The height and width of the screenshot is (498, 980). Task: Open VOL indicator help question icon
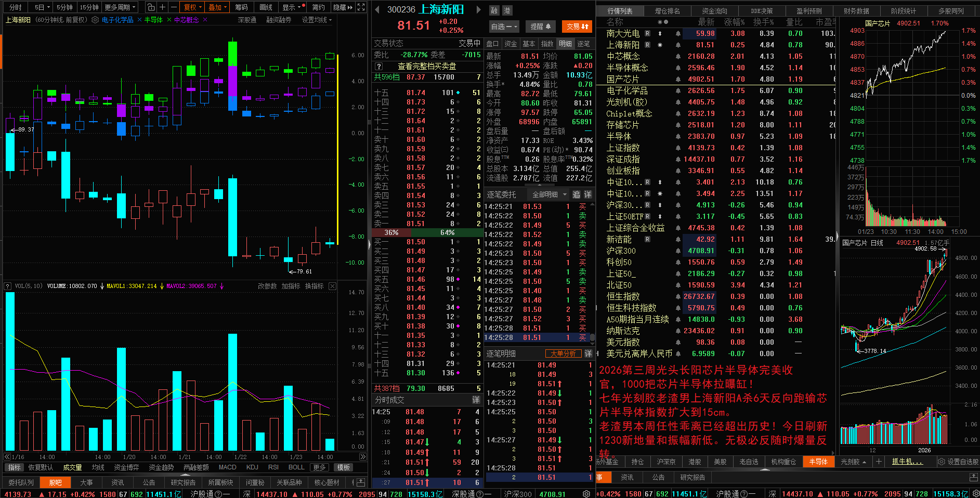[7, 286]
